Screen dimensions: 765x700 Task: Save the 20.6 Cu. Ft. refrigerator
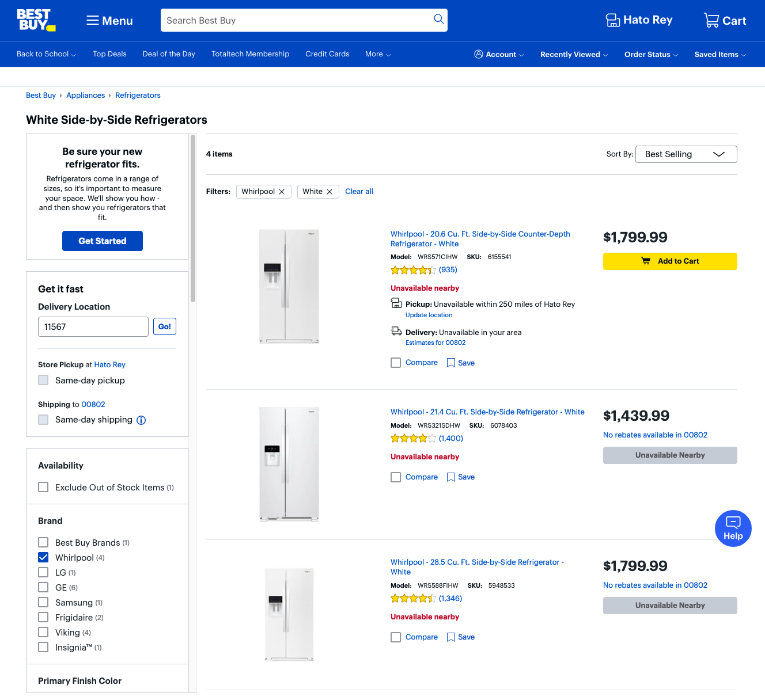(461, 363)
